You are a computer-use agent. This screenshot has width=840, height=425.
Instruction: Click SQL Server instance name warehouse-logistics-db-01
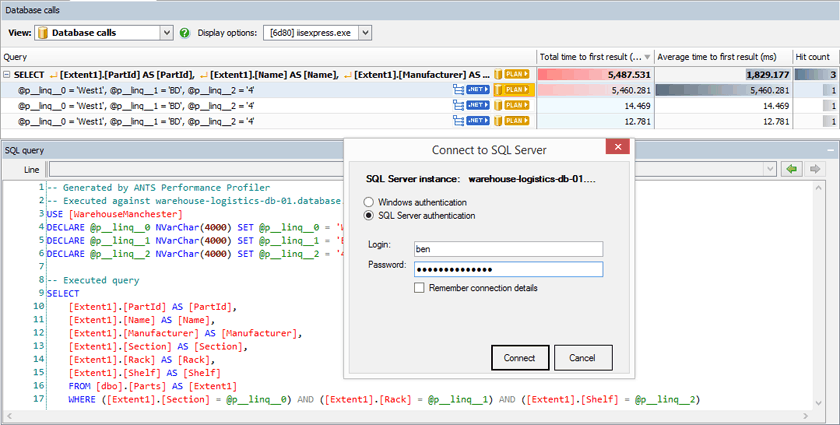point(532,179)
